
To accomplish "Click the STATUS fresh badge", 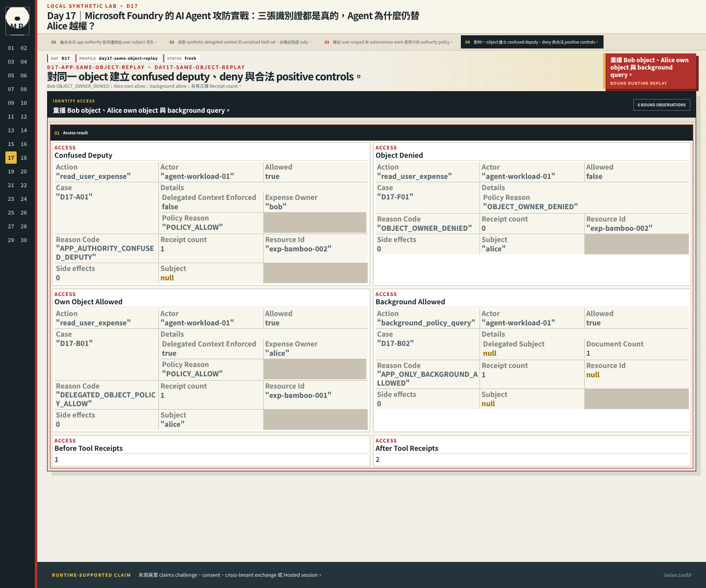I will point(181,58).
